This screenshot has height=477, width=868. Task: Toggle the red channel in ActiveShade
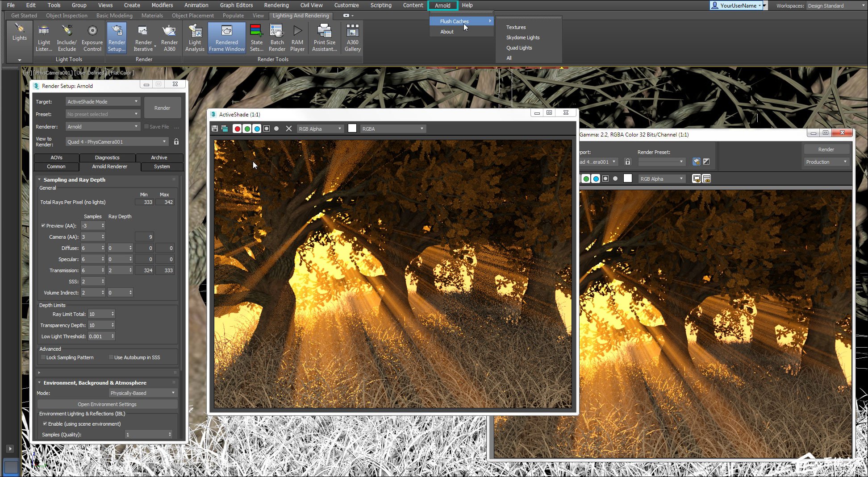click(x=238, y=129)
